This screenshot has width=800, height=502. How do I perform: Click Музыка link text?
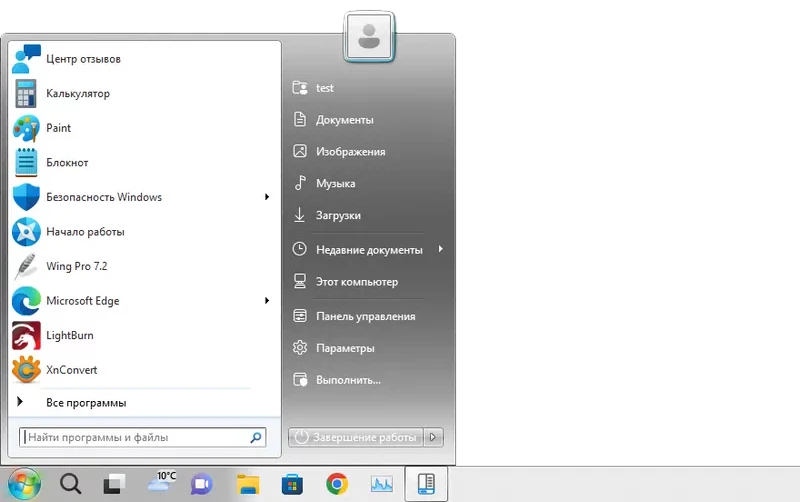(x=335, y=183)
